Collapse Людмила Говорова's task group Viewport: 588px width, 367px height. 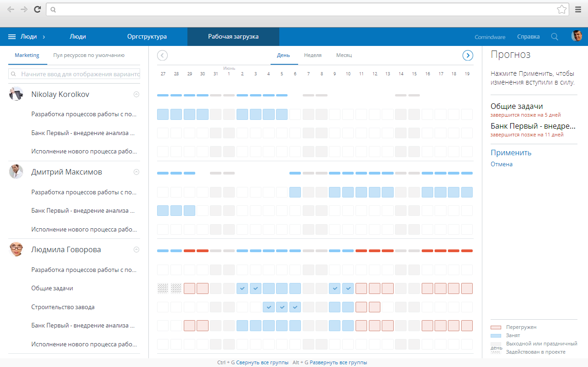pyautogui.click(x=136, y=250)
